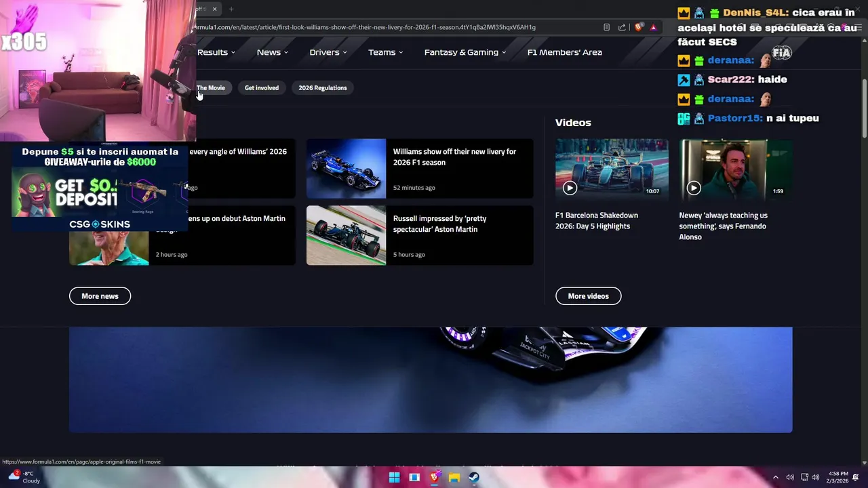Open a new browser tab
Viewport: 868px width, 488px height.
231,9
